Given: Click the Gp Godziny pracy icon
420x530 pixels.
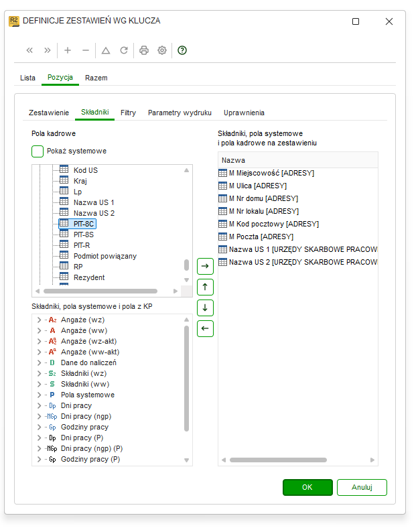Looking at the screenshot, I should pos(52,427).
